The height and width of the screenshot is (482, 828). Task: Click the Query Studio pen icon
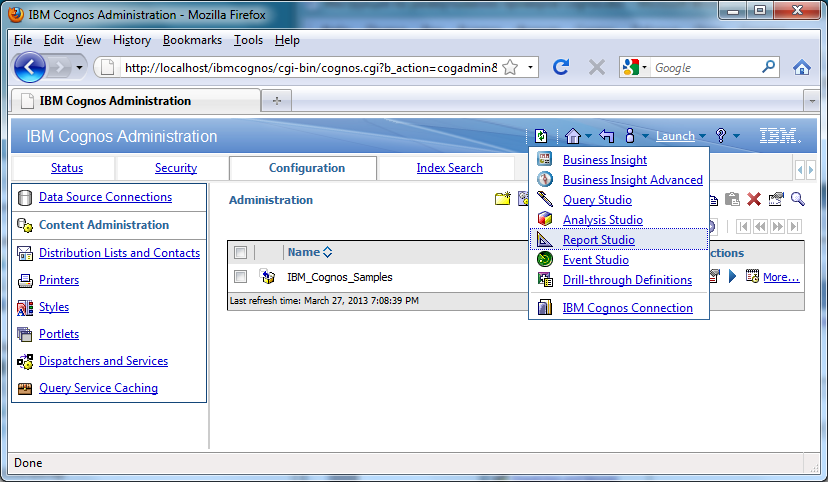(x=544, y=199)
